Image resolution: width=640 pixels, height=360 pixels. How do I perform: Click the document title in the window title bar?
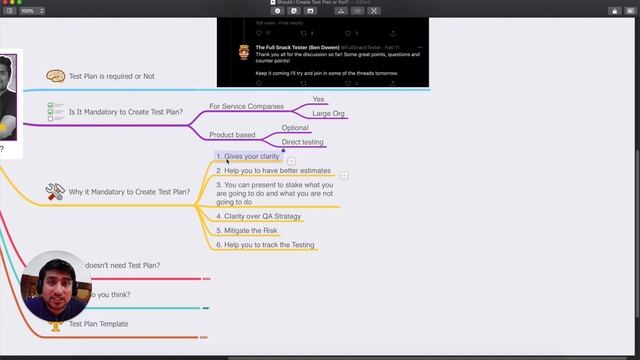point(313,2)
